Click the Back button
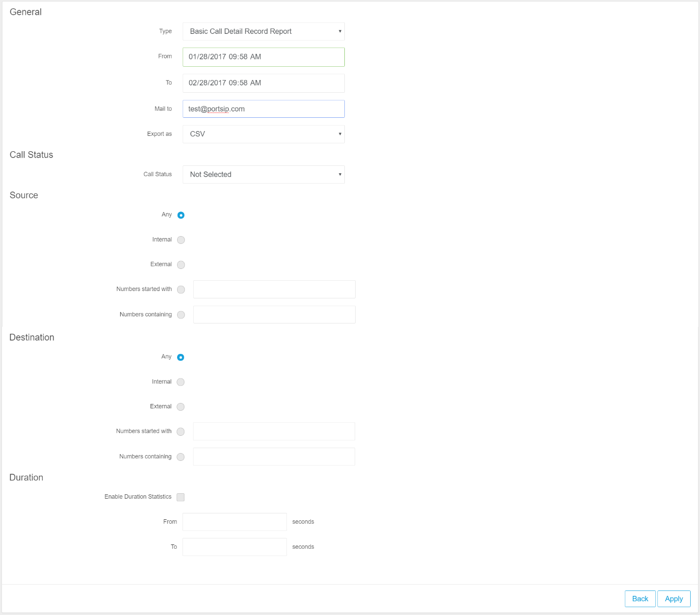Screen dimensions: 700x615 640,599
